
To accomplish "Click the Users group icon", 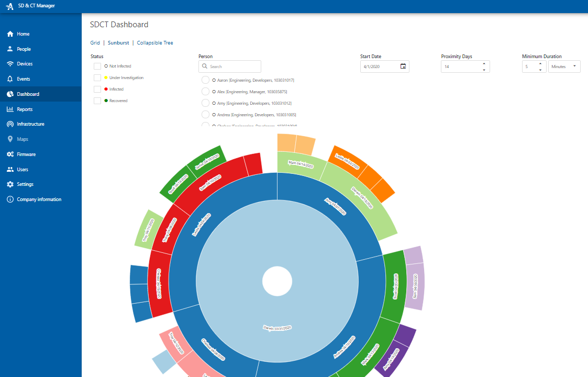I will tap(10, 170).
